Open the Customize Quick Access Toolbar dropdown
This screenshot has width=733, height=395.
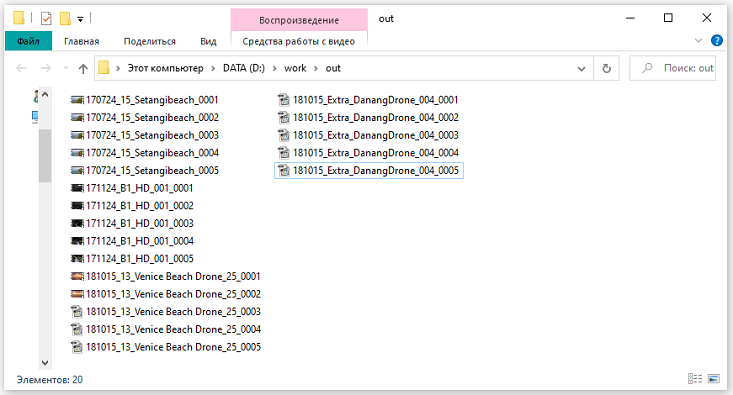pyautogui.click(x=80, y=19)
